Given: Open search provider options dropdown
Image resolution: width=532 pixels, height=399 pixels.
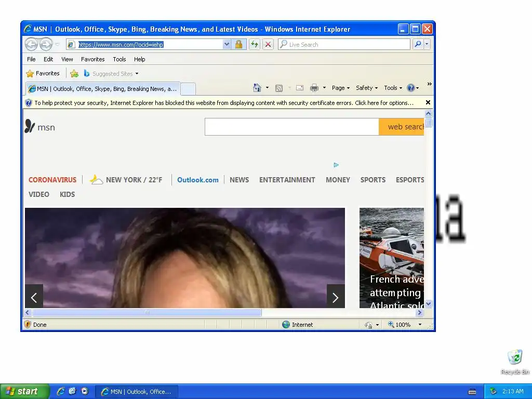Looking at the screenshot, I should pyautogui.click(x=427, y=44).
